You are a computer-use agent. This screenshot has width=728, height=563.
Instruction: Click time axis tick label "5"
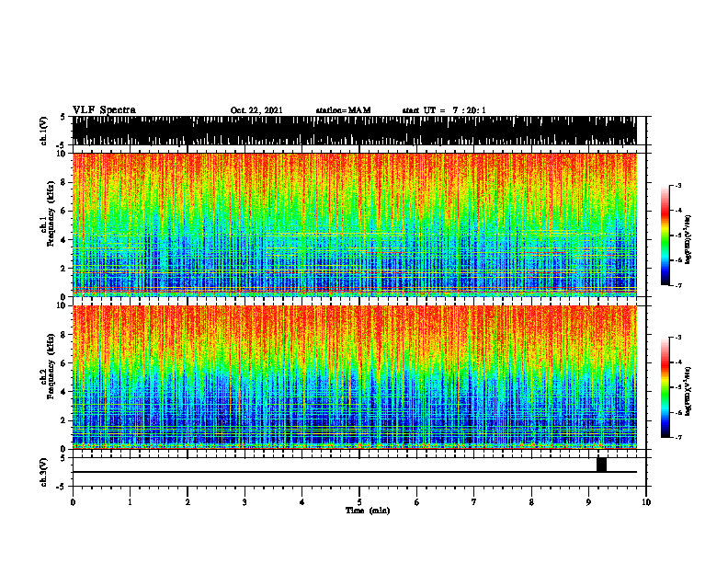tap(359, 502)
